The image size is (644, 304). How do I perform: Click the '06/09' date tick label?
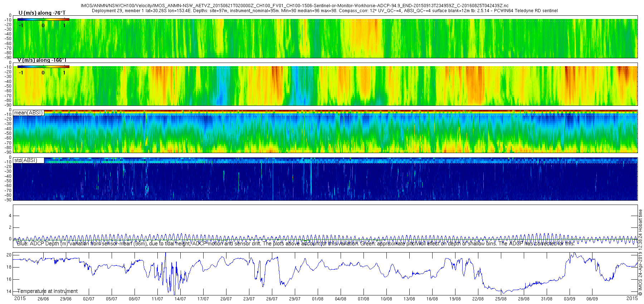click(592, 299)
